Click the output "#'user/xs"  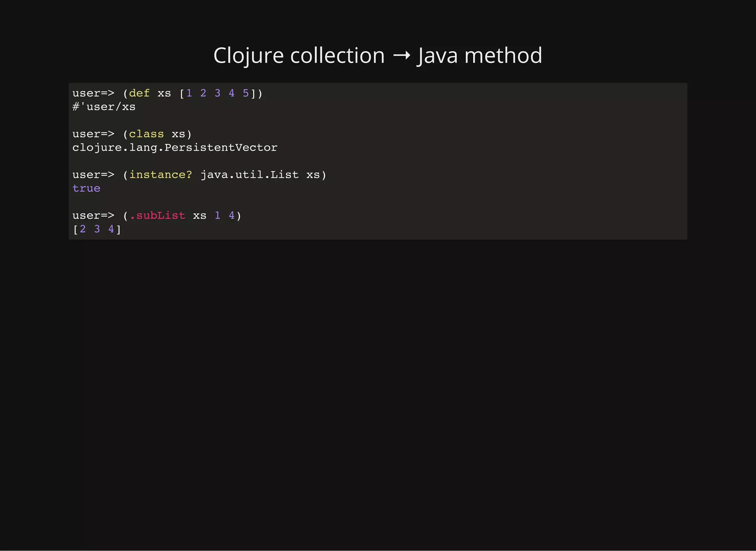pyautogui.click(x=104, y=107)
